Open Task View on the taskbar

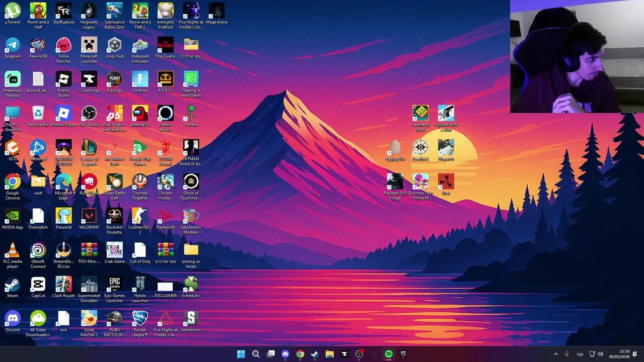click(271, 354)
